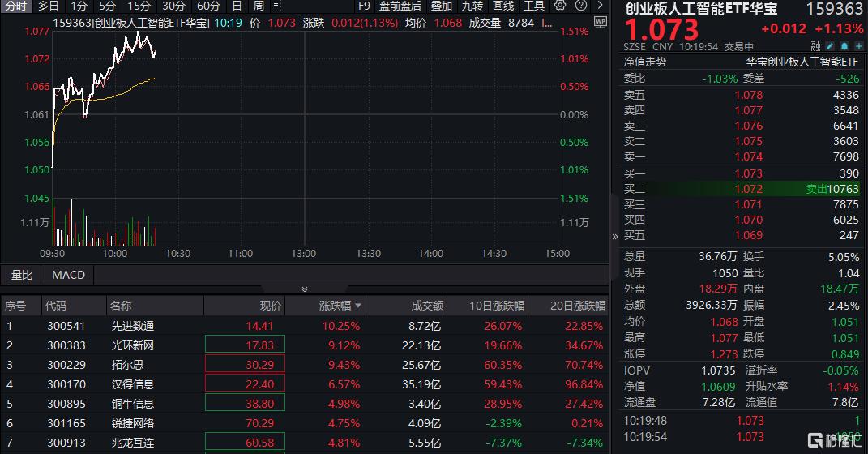Click trade tick at 10:19:48
868x454 pixels.
tap(742, 421)
